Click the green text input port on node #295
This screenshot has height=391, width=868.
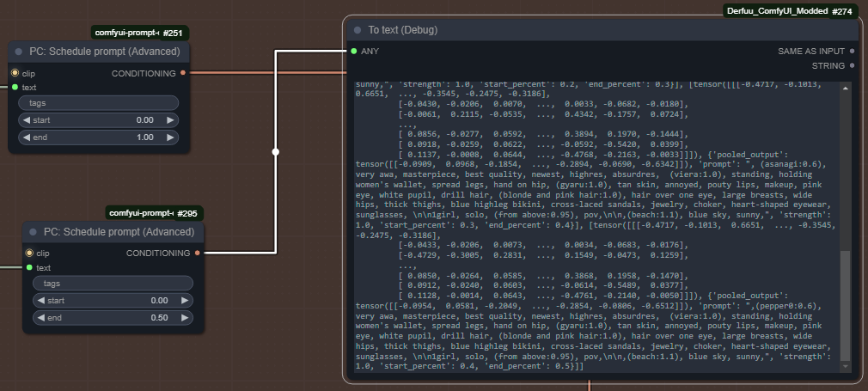click(29, 267)
